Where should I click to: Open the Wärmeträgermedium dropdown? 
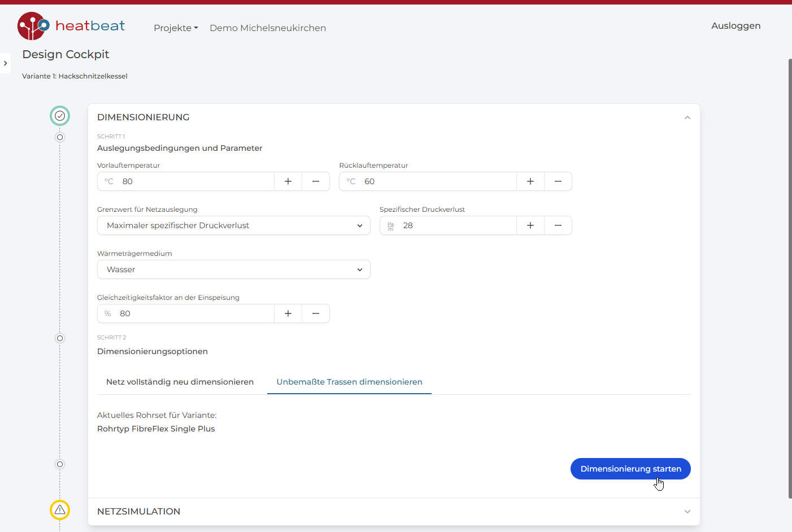233,269
